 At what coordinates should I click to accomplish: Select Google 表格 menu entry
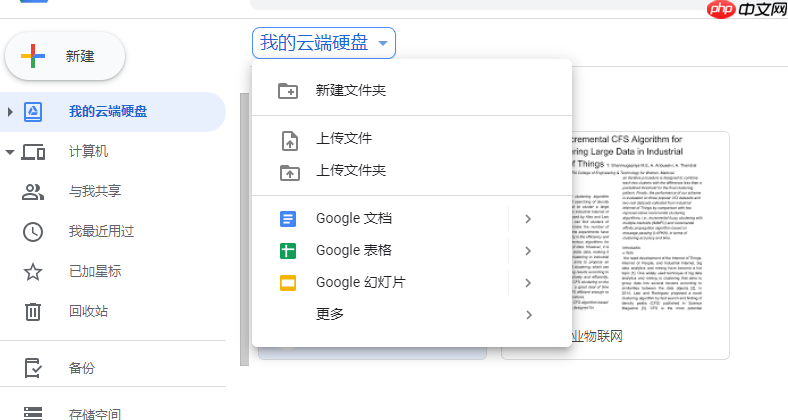point(412,251)
